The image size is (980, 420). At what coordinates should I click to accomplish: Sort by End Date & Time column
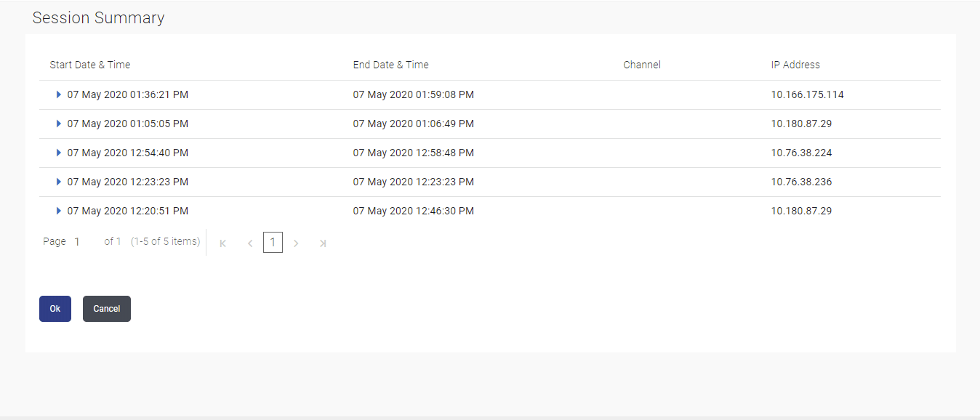coord(391,65)
